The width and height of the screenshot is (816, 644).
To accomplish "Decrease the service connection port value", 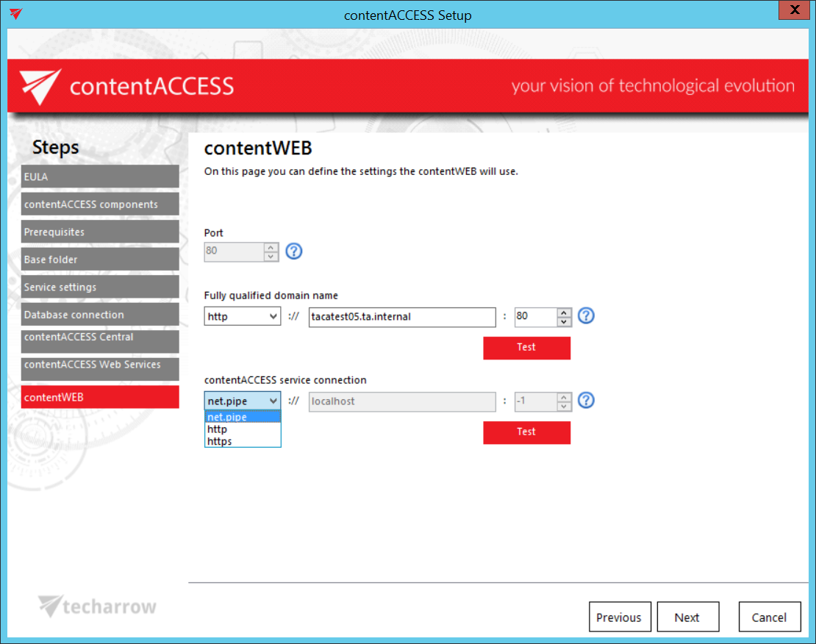I will (564, 406).
